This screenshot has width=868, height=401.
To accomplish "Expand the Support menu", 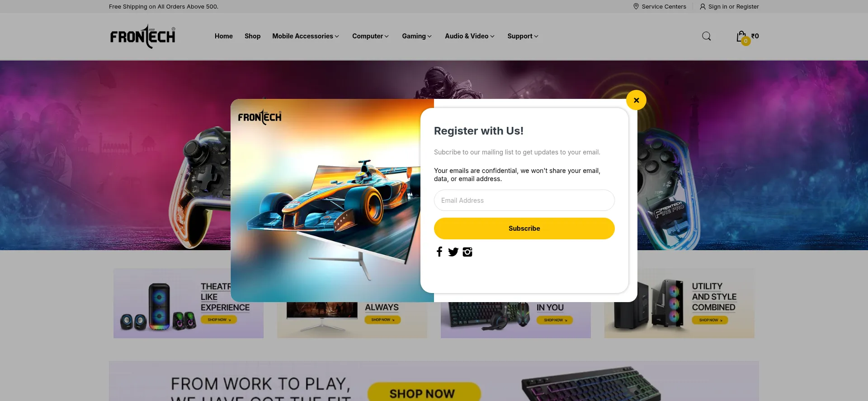I will 523,36.
